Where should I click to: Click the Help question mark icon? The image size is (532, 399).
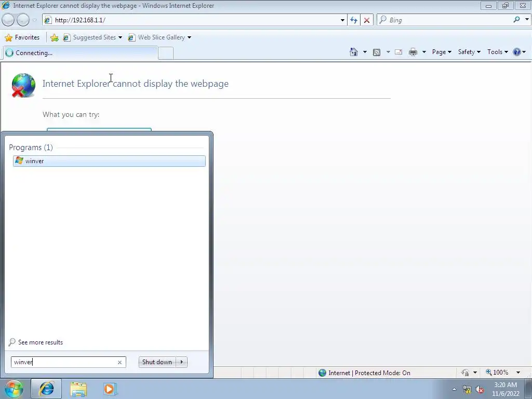click(x=517, y=52)
